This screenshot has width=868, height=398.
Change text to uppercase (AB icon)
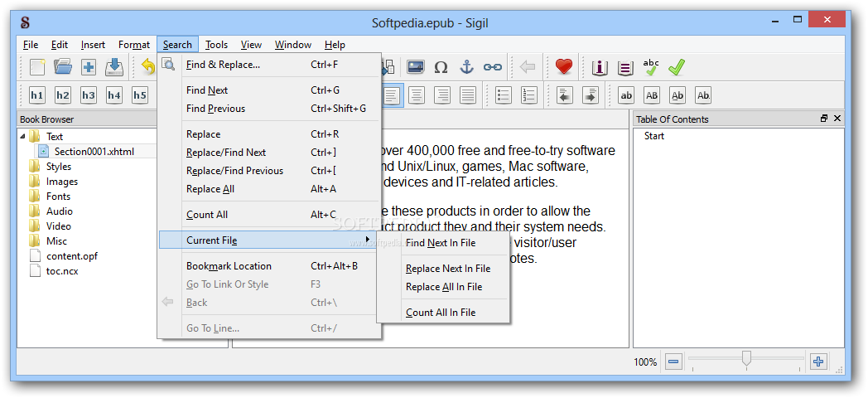pos(652,95)
